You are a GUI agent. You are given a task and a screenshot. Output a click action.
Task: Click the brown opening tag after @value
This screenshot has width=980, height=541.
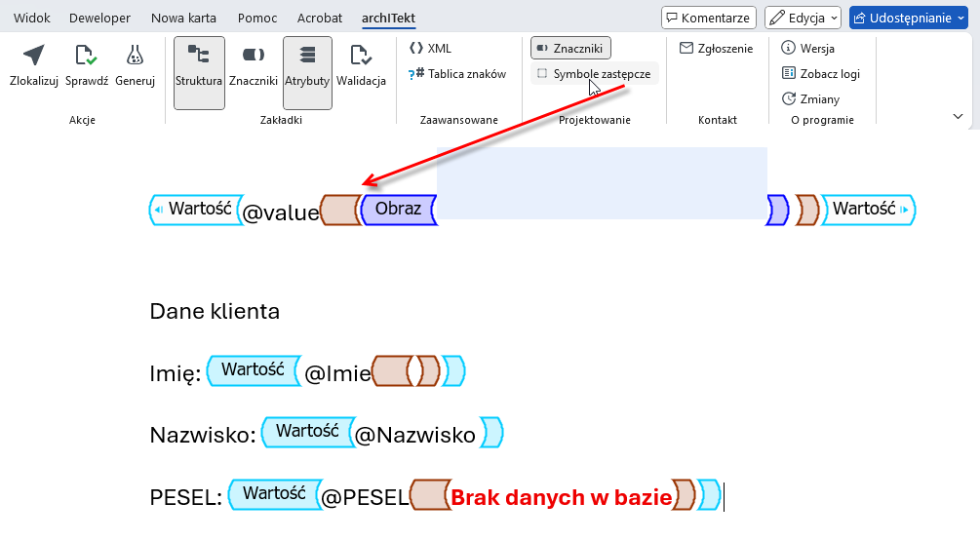340,210
